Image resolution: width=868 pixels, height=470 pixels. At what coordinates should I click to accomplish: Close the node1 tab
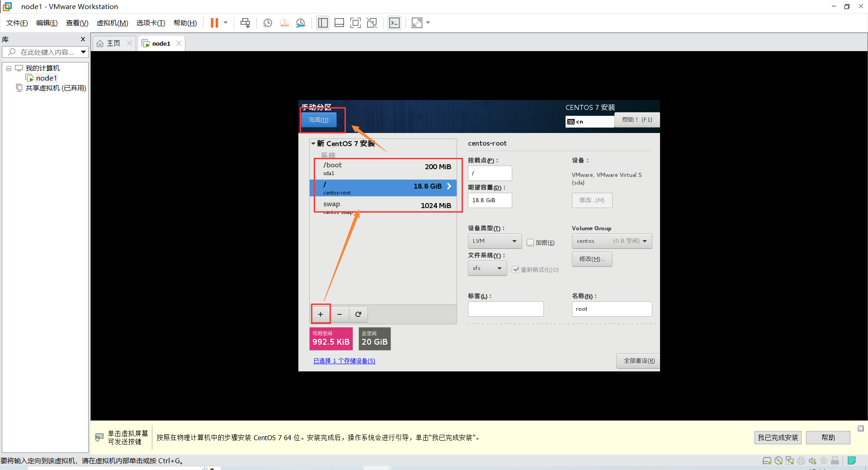(x=179, y=43)
